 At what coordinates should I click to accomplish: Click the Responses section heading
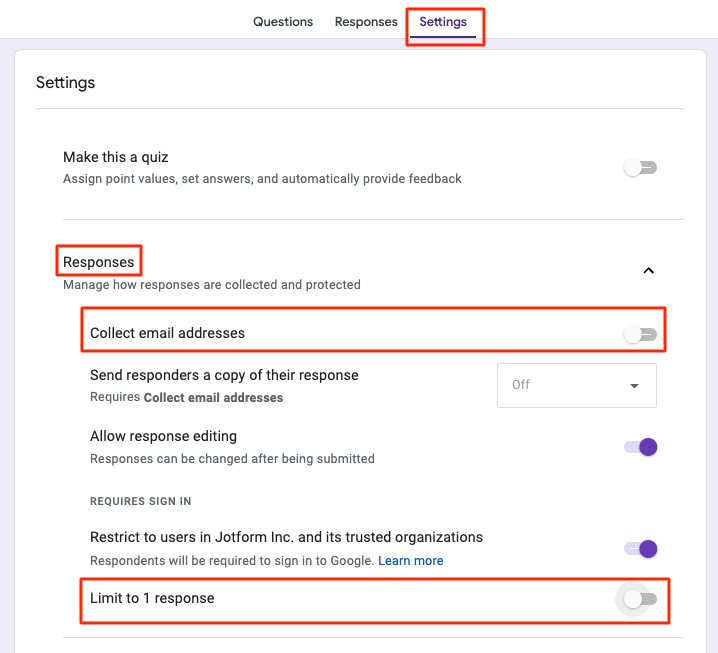point(98,262)
